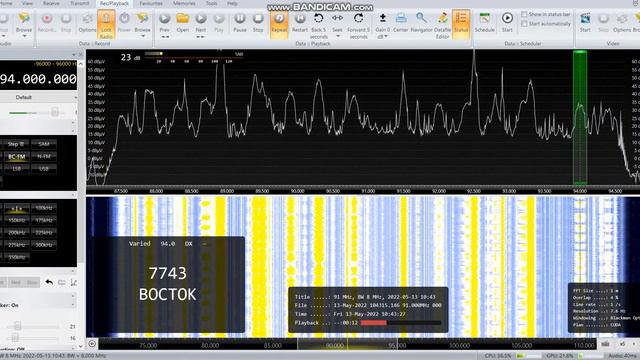Select N-FM demodulation mode
The height and width of the screenshot is (360, 640).
tap(44, 156)
